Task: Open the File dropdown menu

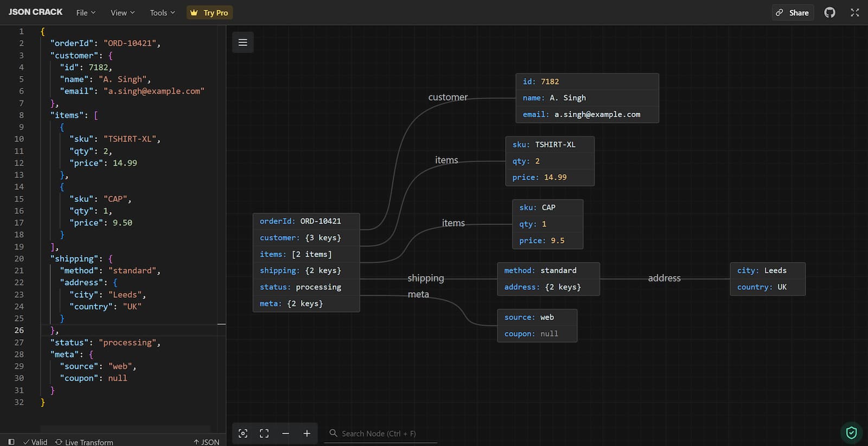Action: [86, 12]
